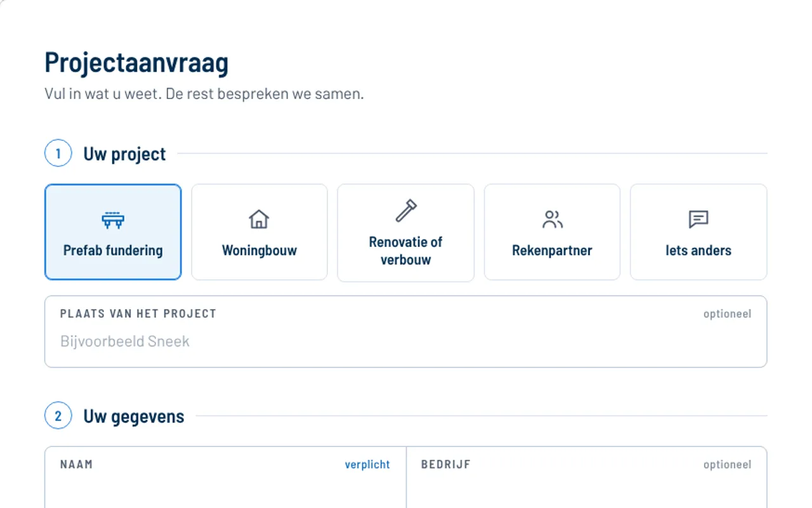Click the Projectaanvraag page title
Image resolution: width=812 pixels, height=508 pixels.
pyautogui.click(x=136, y=63)
